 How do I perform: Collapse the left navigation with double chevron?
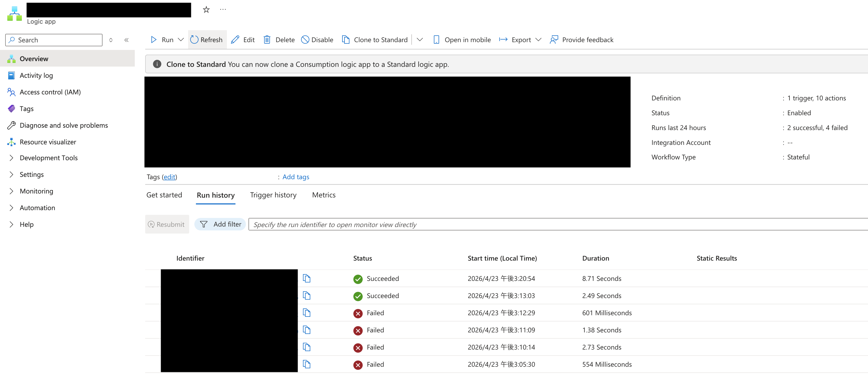point(126,40)
